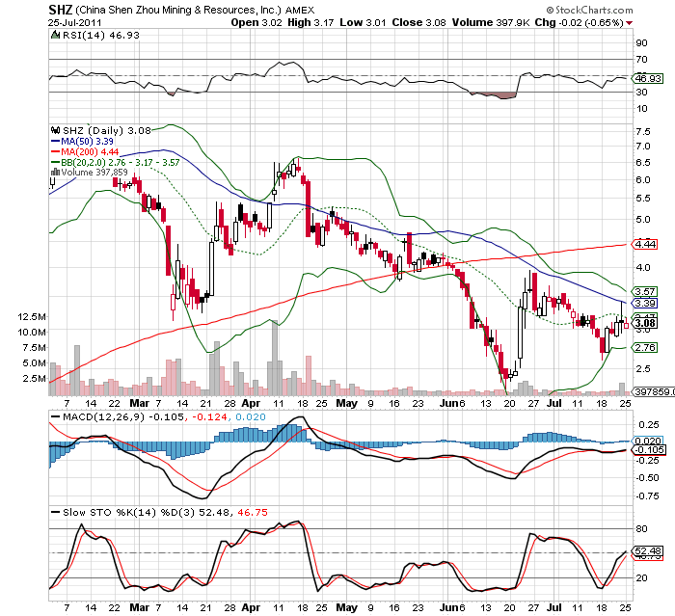The height and width of the screenshot is (616, 675).
Task: Click the -0.75 label on the MACD axis
Action: click(x=647, y=495)
